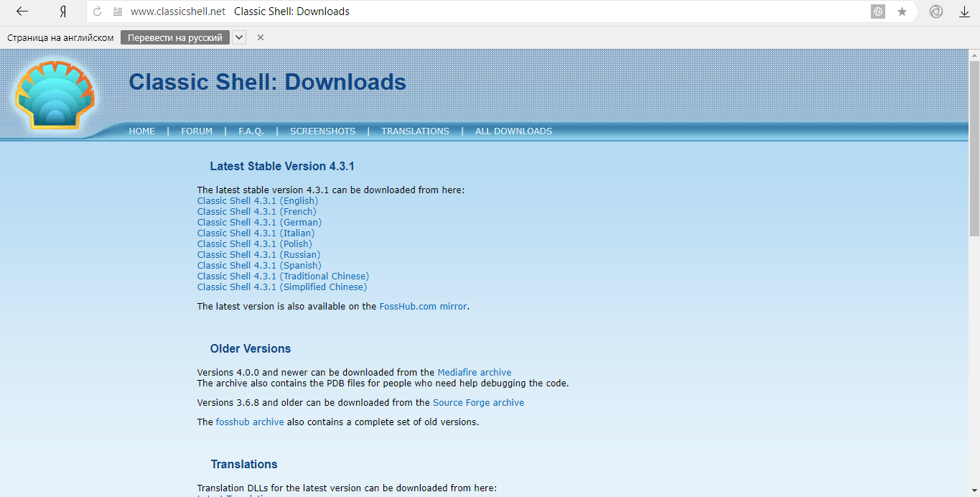Open the fosshub archive link
The image size is (980, 497).
pos(250,422)
